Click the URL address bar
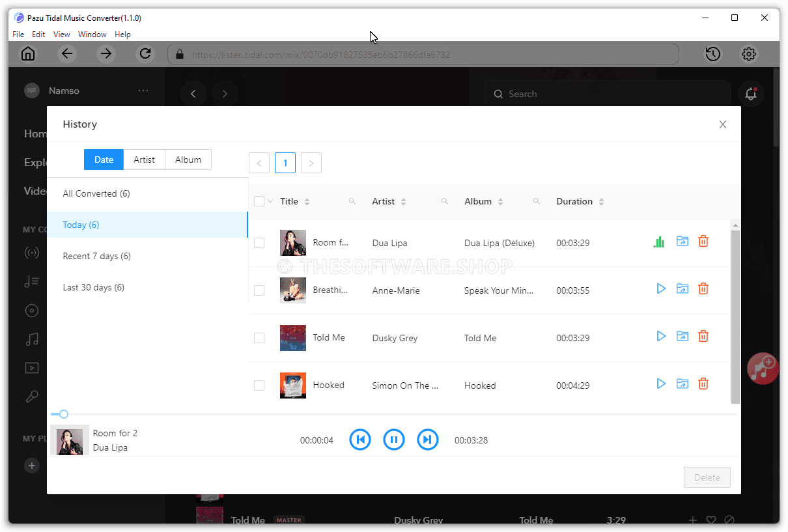788x532 pixels. tap(423, 54)
